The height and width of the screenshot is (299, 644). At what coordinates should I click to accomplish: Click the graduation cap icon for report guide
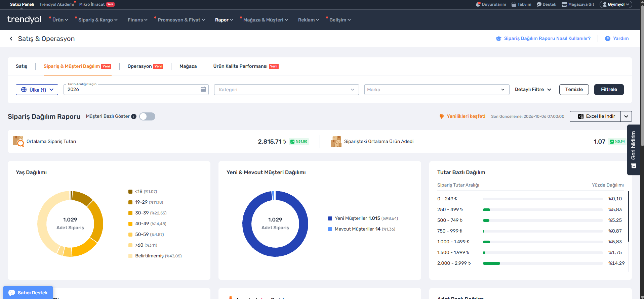pos(499,39)
